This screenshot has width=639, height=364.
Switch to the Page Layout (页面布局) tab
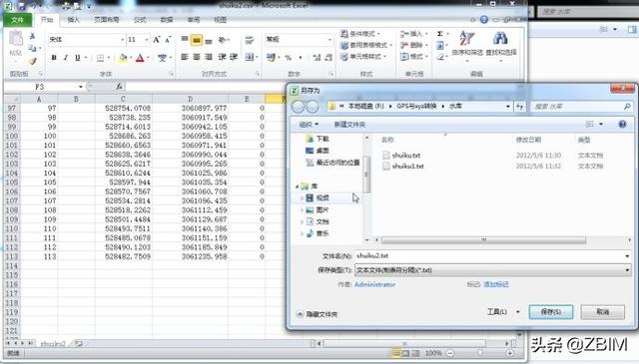(107, 20)
